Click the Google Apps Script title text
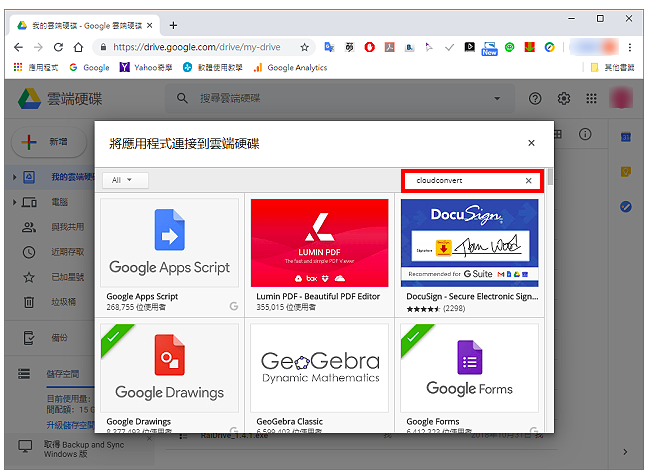 pyautogui.click(x=142, y=296)
